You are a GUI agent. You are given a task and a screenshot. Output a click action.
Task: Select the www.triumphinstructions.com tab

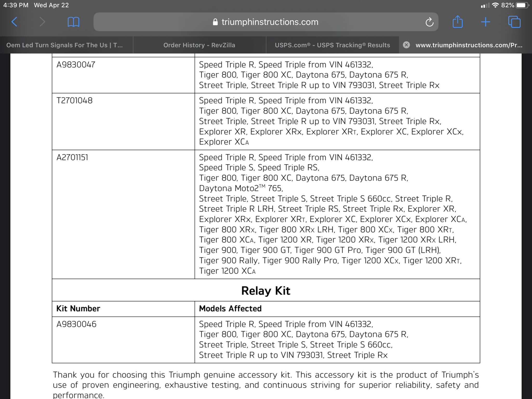point(469,45)
